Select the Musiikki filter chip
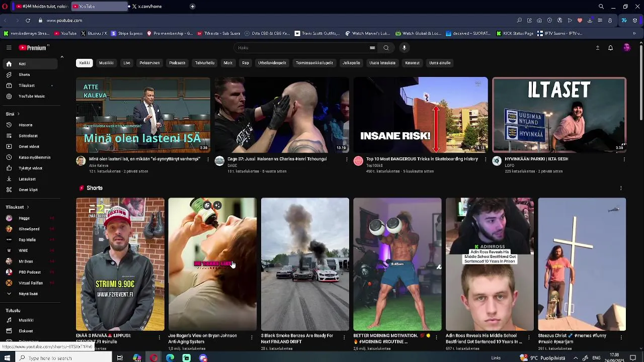The height and width of the screenshot is (362, 644). pos(106,63)
